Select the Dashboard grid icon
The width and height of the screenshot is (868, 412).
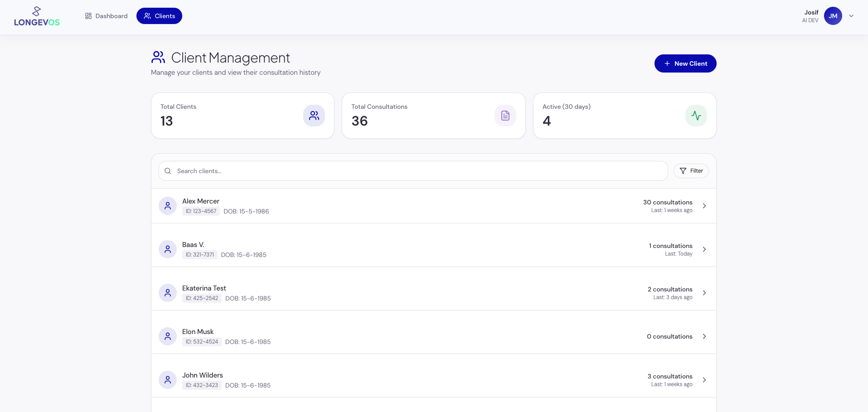click(89, 16)
